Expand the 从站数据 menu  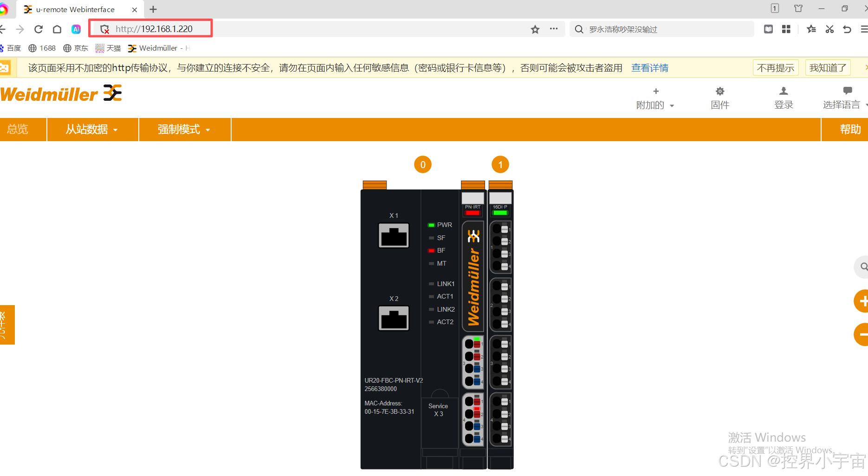click(92, 129)
